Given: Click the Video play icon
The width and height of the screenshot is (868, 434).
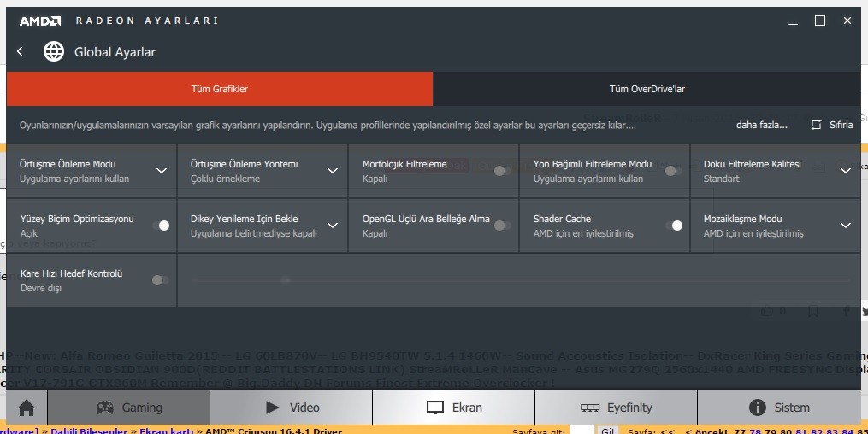Looking at the screenshot, I should tap(272, 408).
